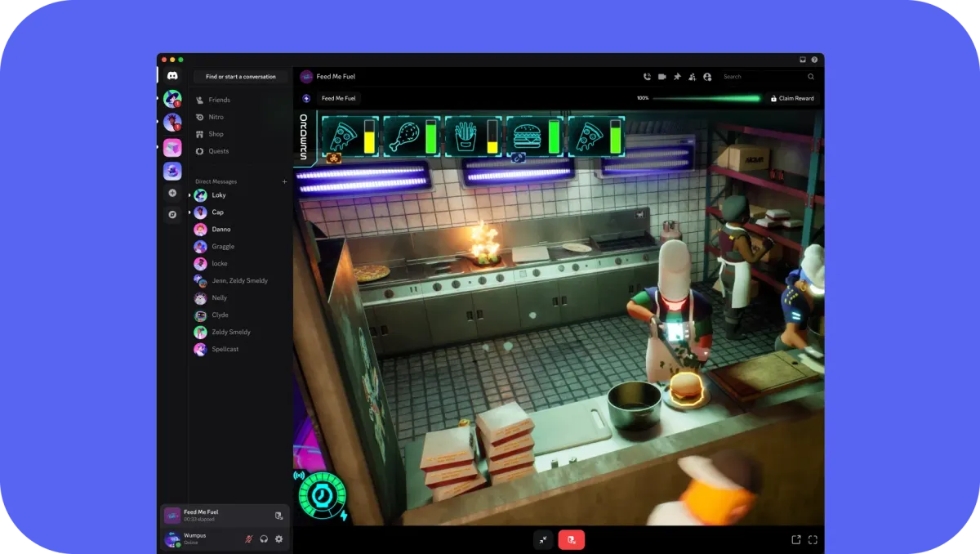Viewport: 980px width, 554px height.
Task: Open the pink cube server icon
Action: point(172,147)
